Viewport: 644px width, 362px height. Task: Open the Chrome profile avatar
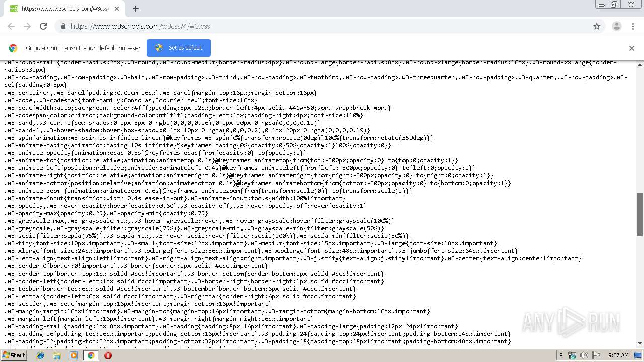click(616, 26)
